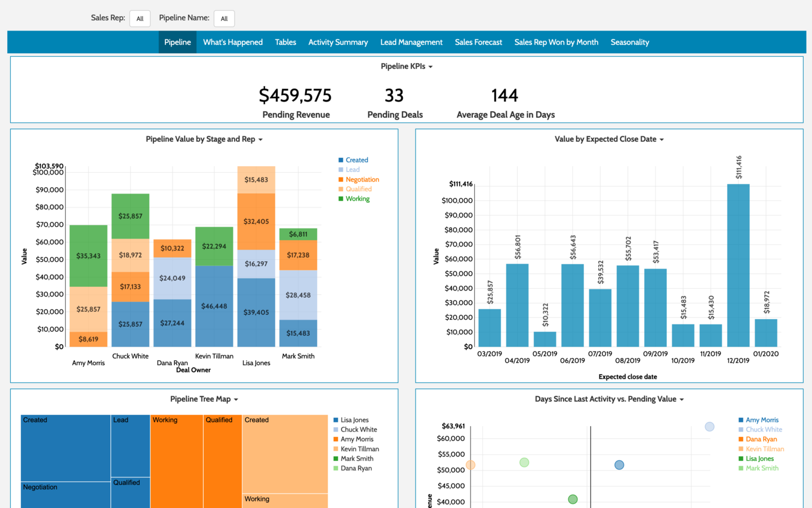Click the Pending Revenue $459,575 value
812x508 pixels.
(295, 96)
